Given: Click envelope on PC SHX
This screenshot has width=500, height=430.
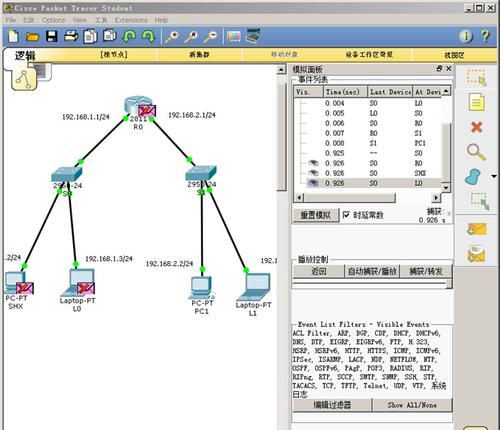Looking at the screenshot, I should [25, 288].
